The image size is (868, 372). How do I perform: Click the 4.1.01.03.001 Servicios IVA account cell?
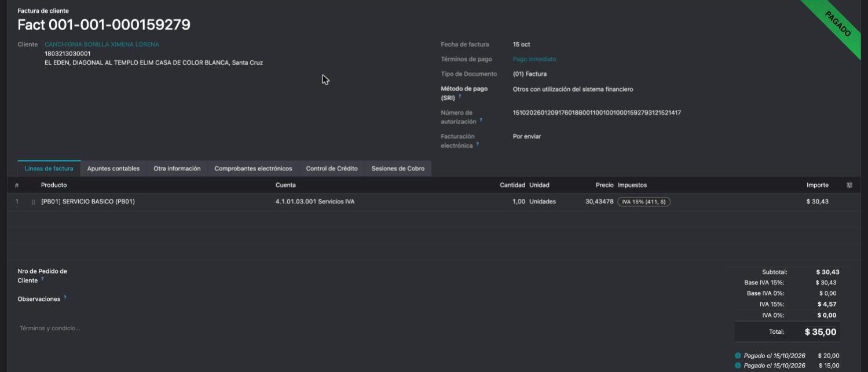[315, 202]
